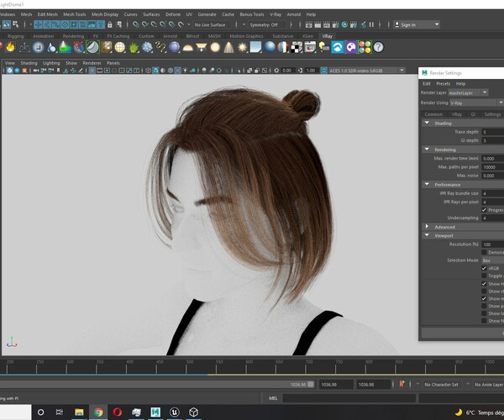Image resolution: width=504 pixels, height=420 pixels.
Task: Click the No Anim Layer button
Action: point(489,385)
